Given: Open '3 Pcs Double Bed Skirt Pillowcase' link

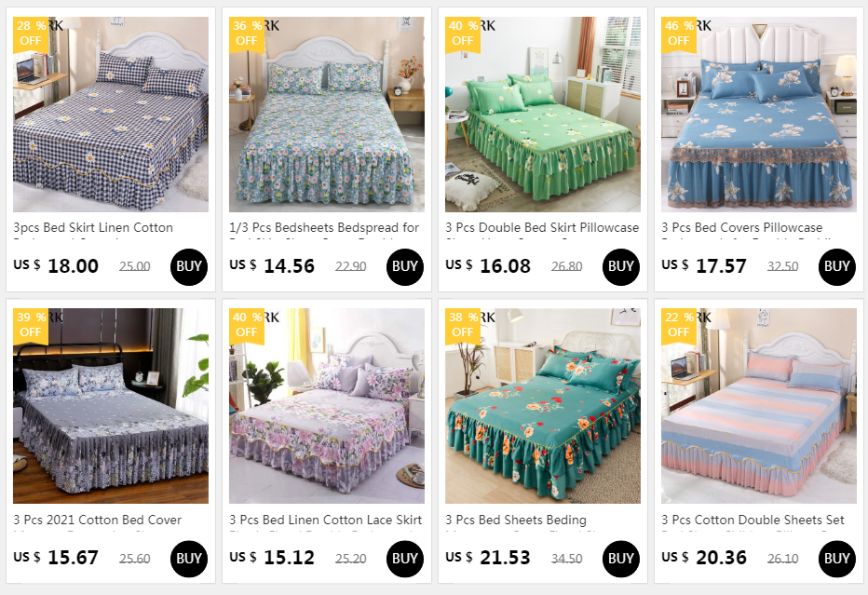Looking at the screenshot, I should coord(542,227).
